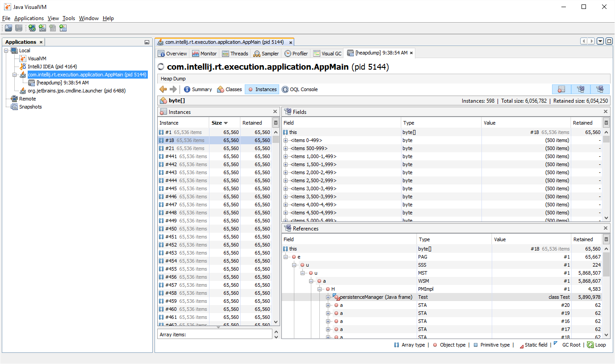Open the Window menu

pos(89,18)
